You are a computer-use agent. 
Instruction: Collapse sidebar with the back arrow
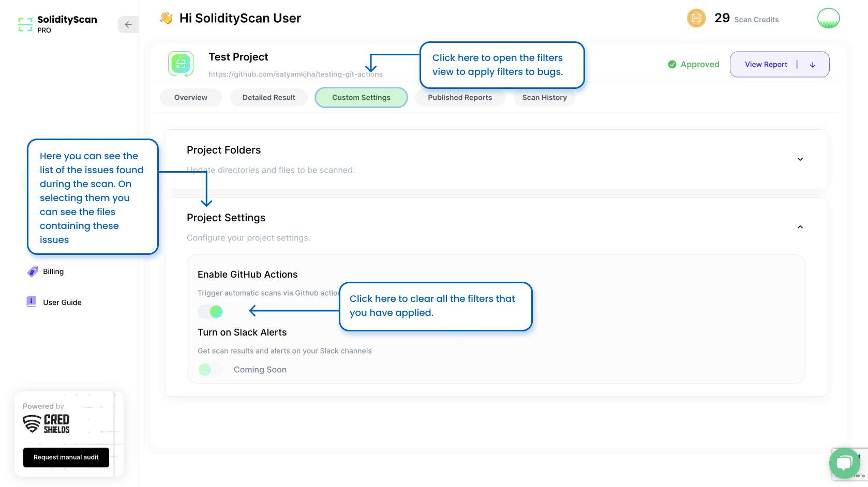(x=128, y=25)
